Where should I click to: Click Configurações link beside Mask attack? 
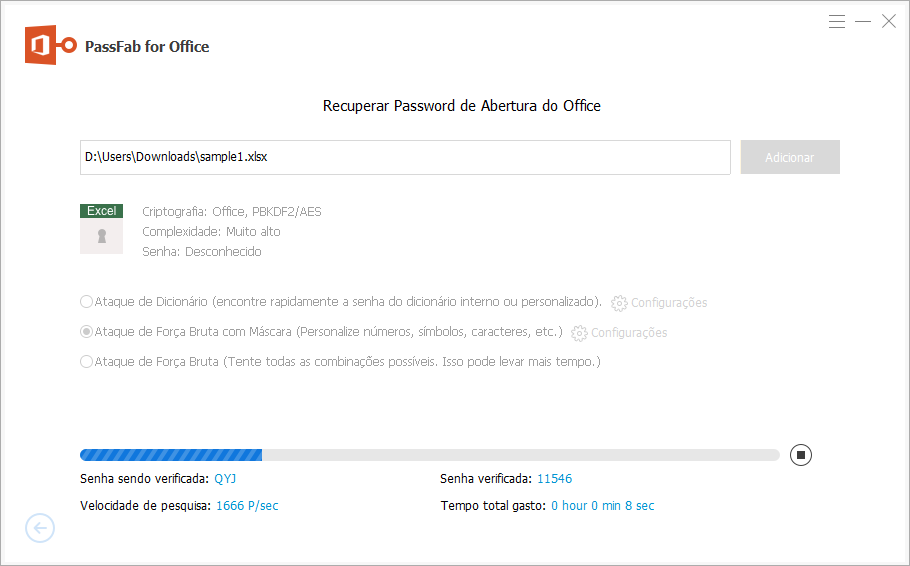coord(629,333)
